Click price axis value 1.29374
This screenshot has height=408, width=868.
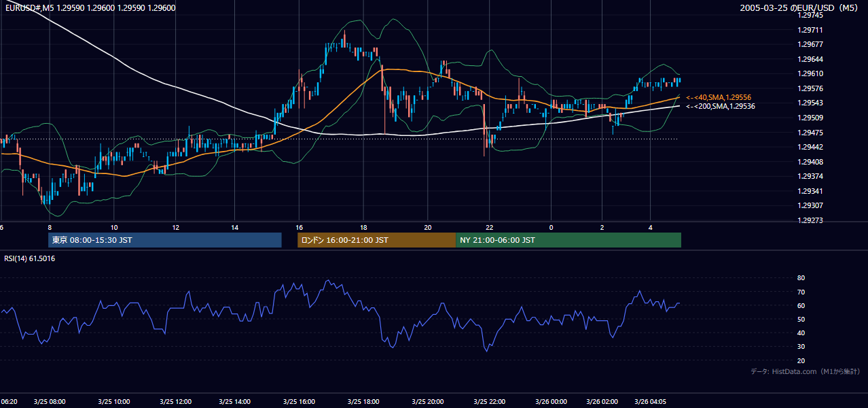[x=810, y=176]
